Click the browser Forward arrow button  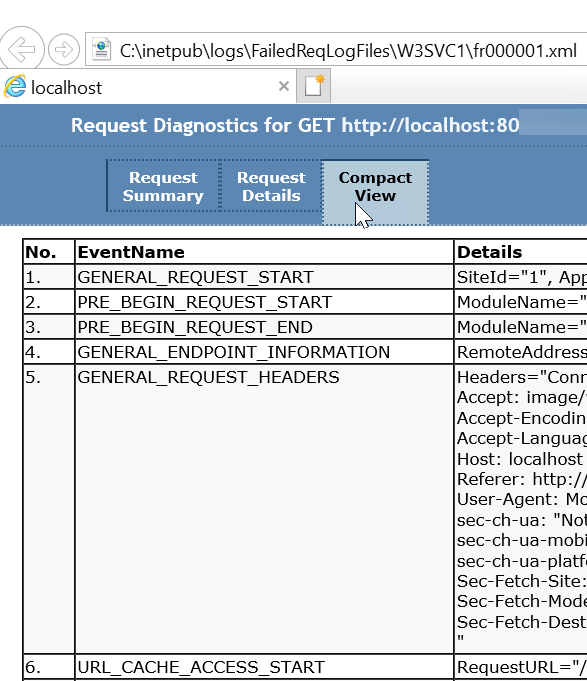coord(64,50)
